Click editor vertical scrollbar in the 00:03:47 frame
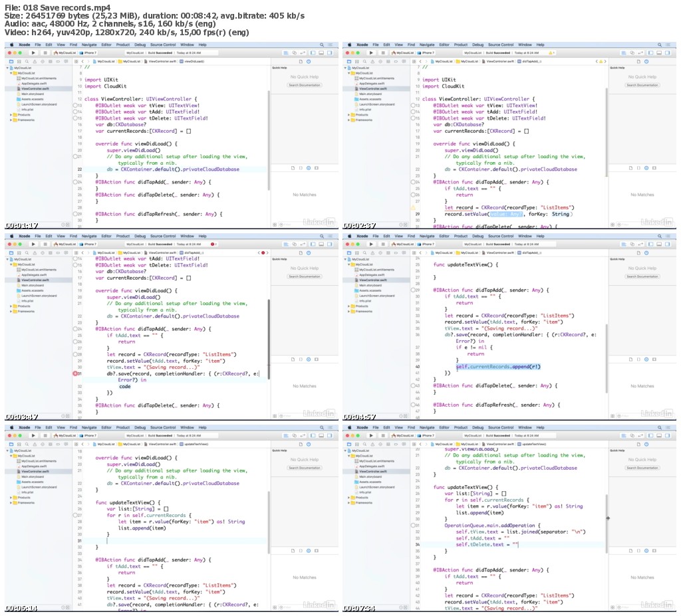The width and height of the screenshot is (681, 616). point(269,339)
